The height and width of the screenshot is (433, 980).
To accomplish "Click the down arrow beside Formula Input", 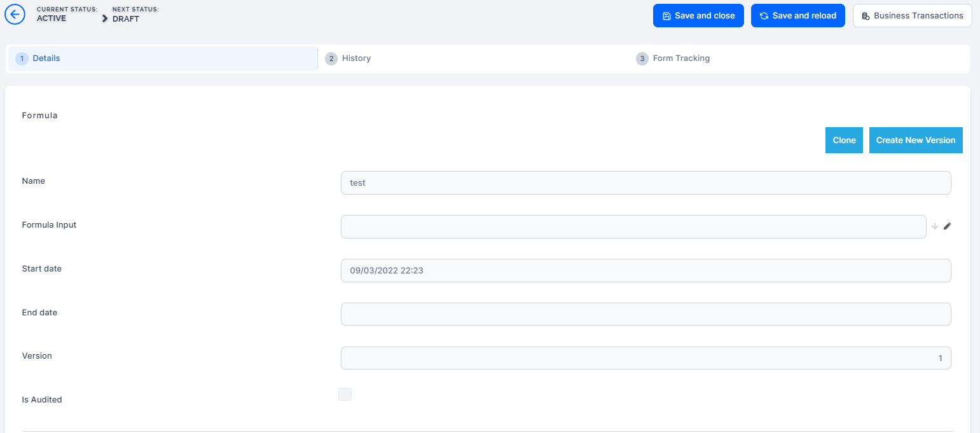I will 935,226.
